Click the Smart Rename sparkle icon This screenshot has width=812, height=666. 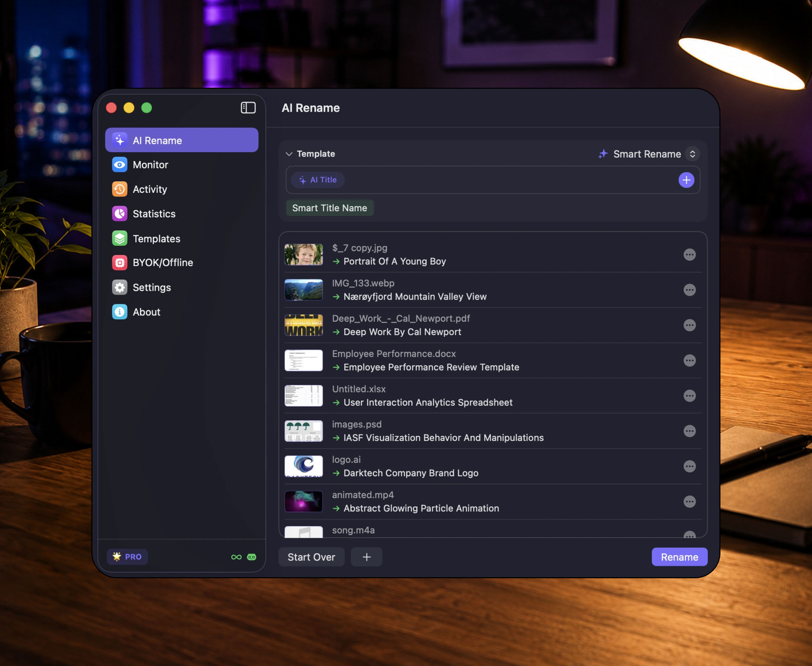point(603,154)
